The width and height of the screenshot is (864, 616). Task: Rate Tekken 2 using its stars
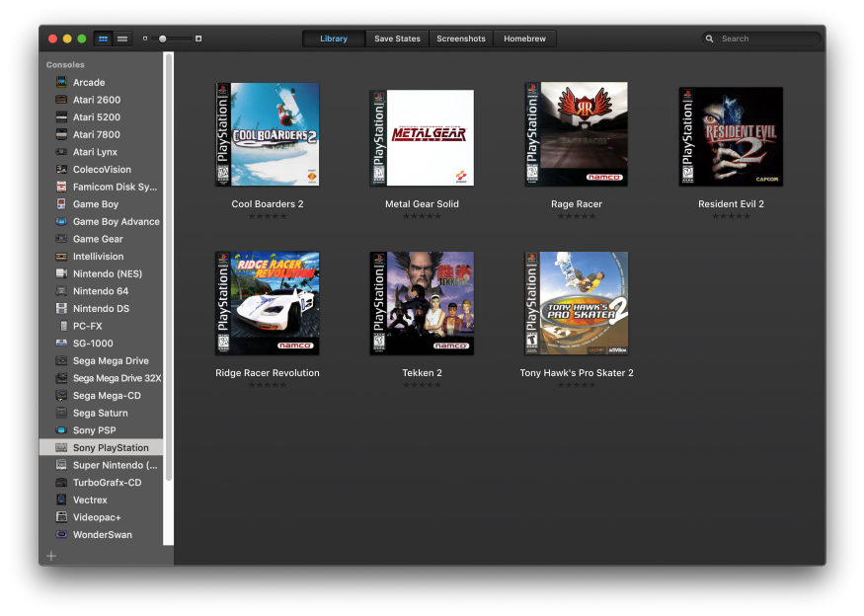pyautogui.click(x=422, y=385)
